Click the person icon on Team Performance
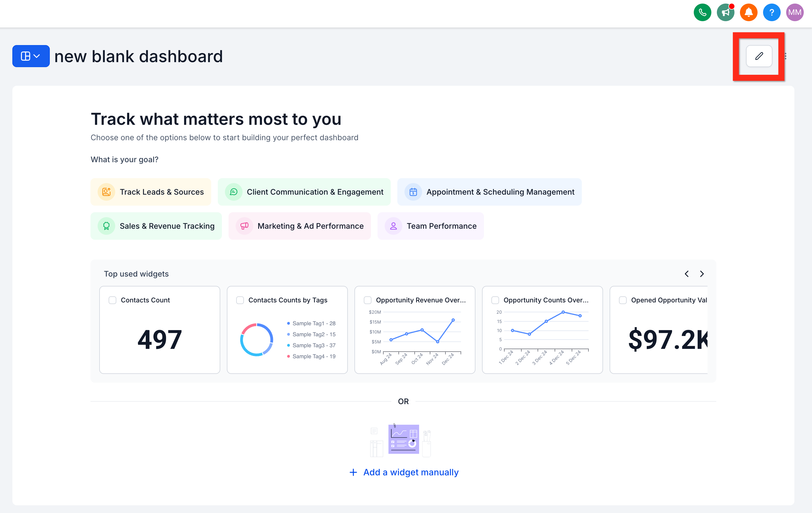Image resolution: width=812 pixels, height=513 pixels. point(393,226)
